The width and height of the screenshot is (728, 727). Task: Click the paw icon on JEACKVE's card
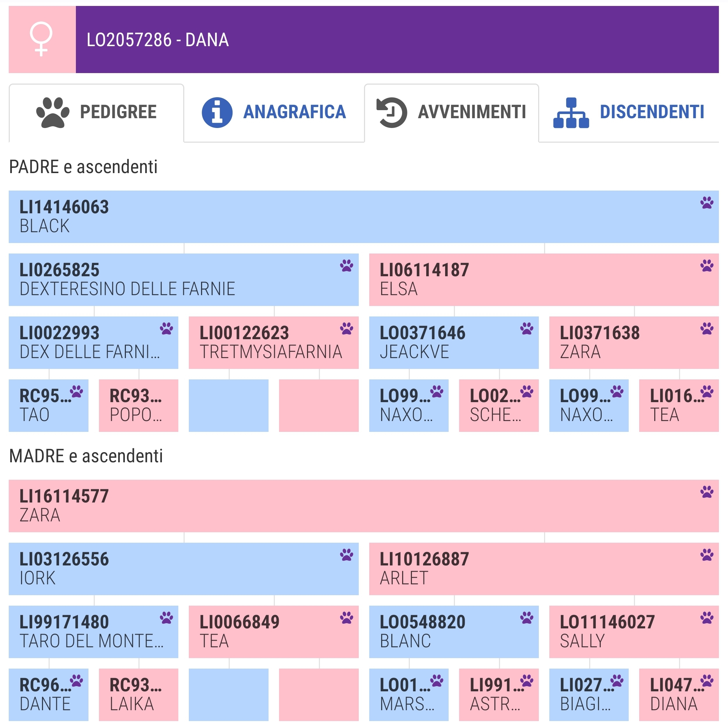pos(526,329)
